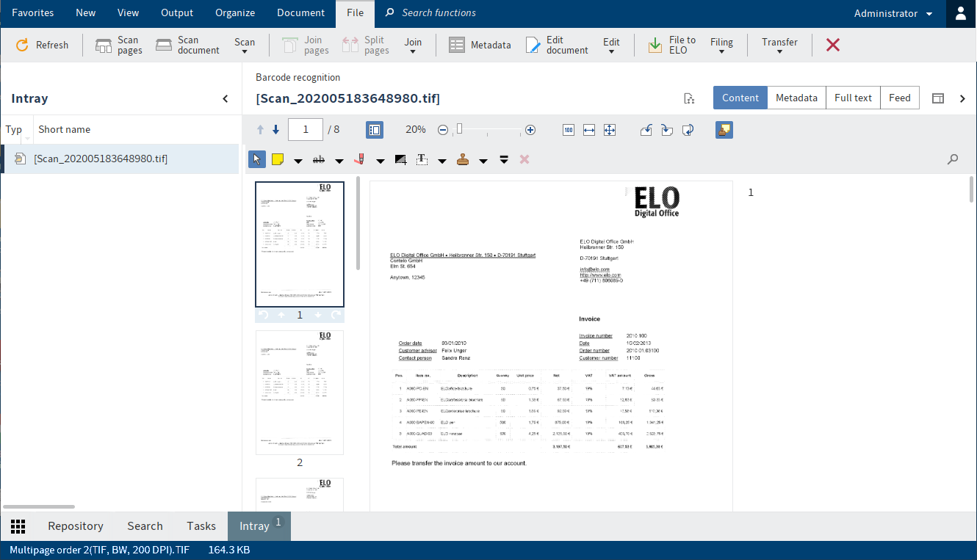Choose the stamp annotation tool

462,159
